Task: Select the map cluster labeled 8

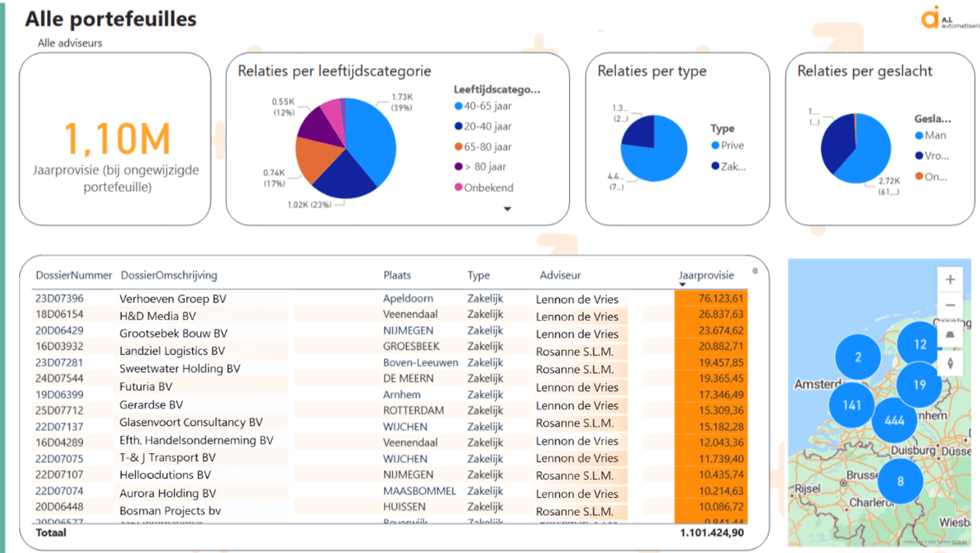Action: click(x=900, y=481)
